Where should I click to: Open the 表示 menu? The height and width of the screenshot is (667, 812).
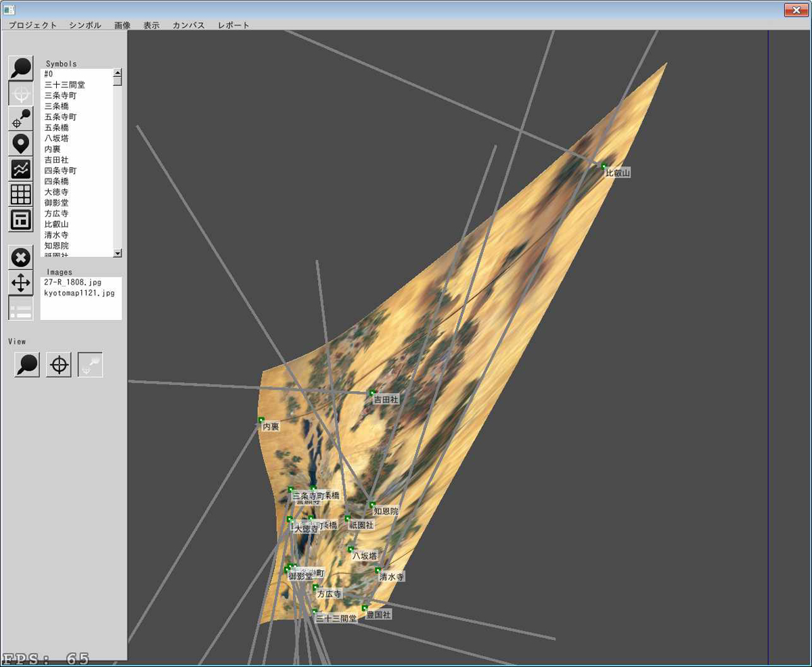152,25
